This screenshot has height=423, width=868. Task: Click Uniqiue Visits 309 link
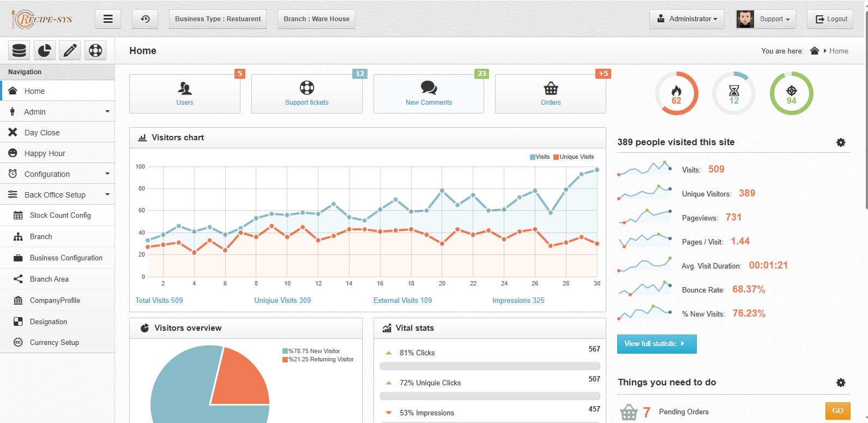(x=282, y=301)
